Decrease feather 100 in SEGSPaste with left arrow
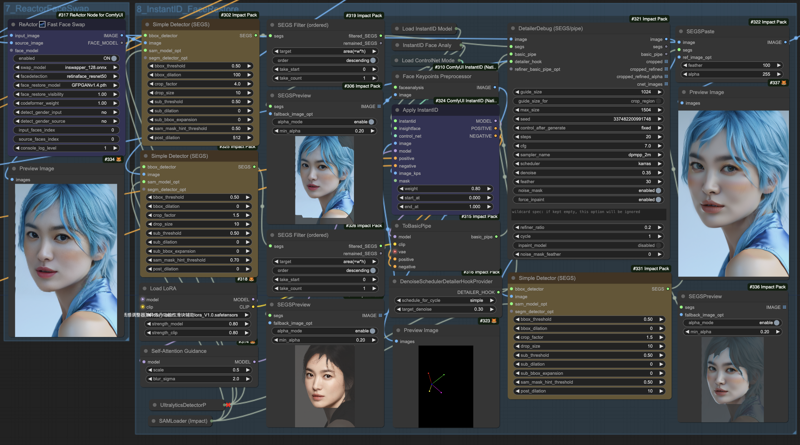 (686, 65)
